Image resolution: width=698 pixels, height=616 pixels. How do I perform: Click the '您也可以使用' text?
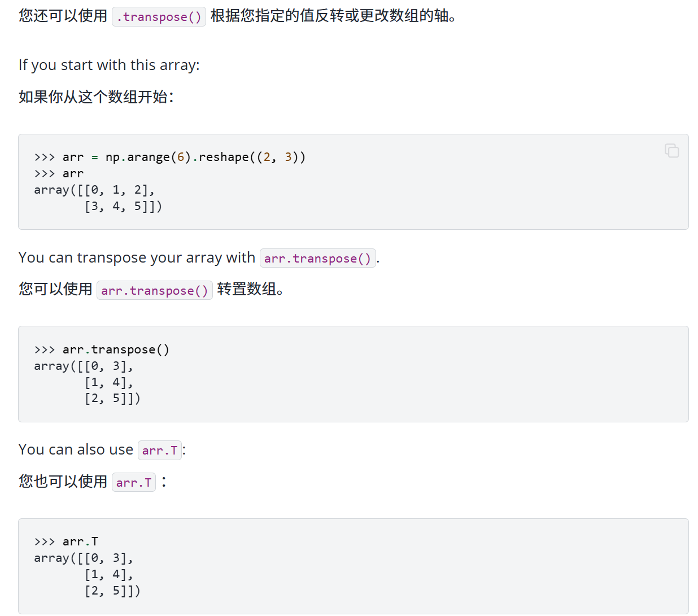click(x=63, y=481)
